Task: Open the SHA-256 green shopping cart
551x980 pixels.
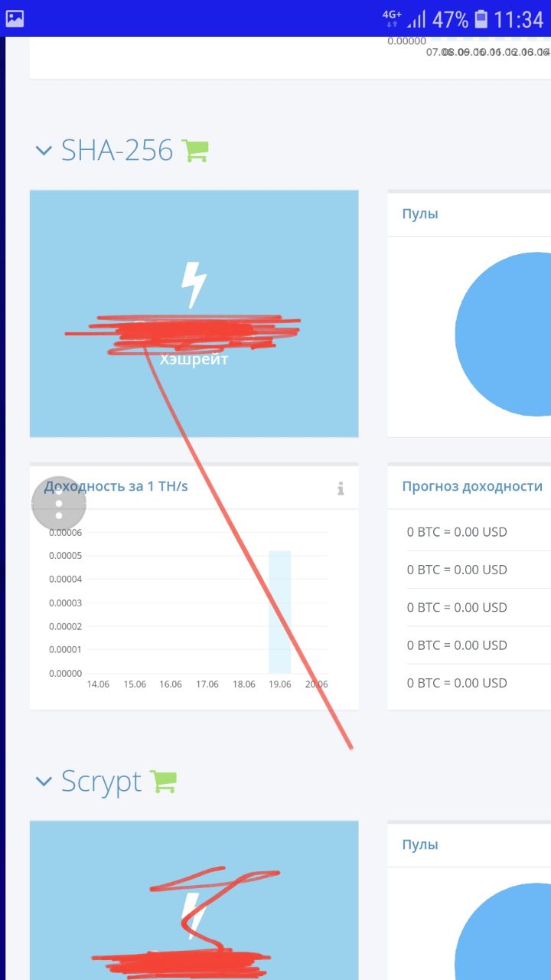Action: 194,150
